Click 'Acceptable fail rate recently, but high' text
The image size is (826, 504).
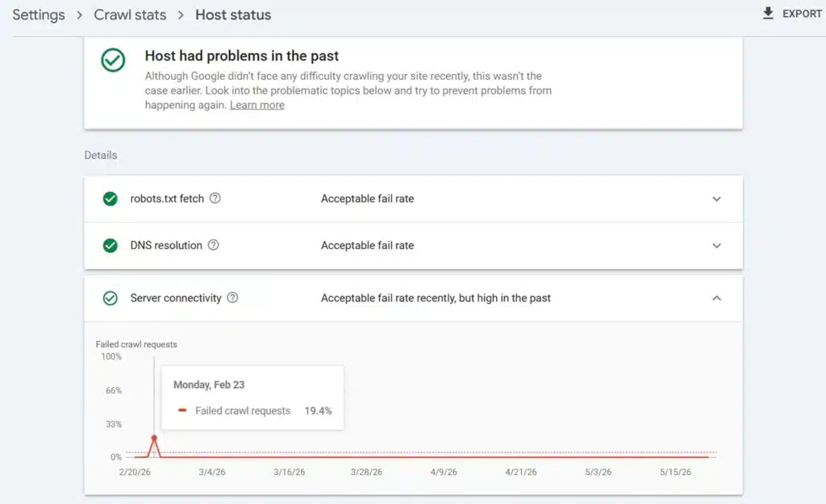436,298
